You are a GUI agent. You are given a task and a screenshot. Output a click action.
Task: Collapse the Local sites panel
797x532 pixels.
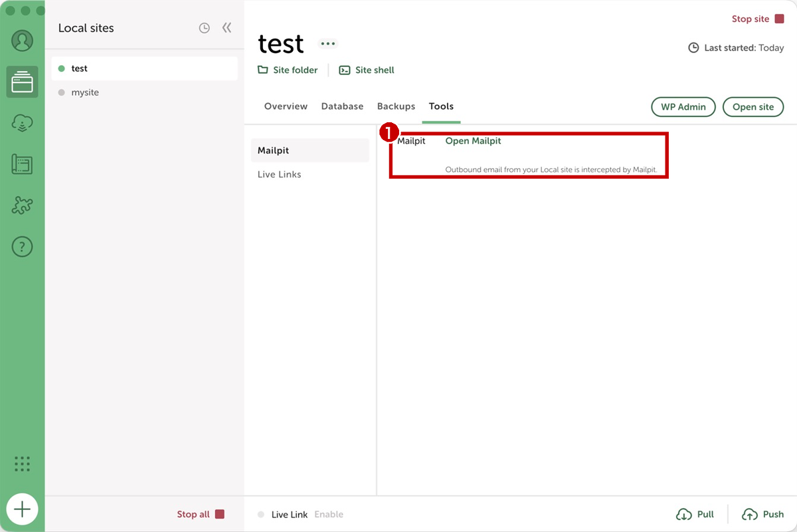(x=226, y=28)
